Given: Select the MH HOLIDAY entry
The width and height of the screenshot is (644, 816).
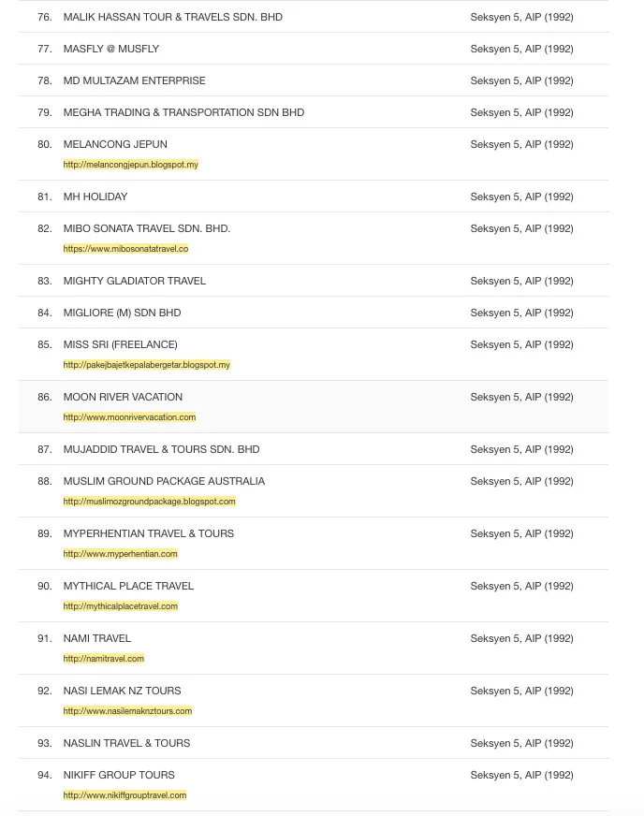Looking at the screenshot, I should tap(95, 197).
